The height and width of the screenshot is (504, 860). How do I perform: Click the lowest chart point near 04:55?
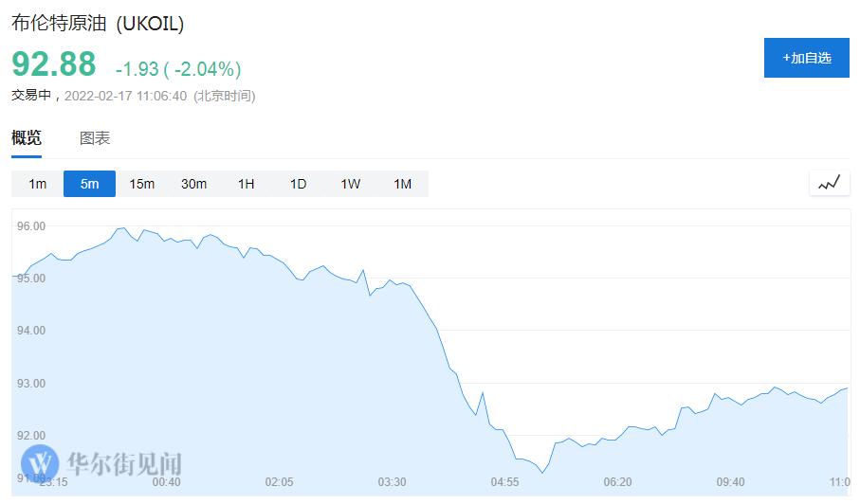pos(542,471)
